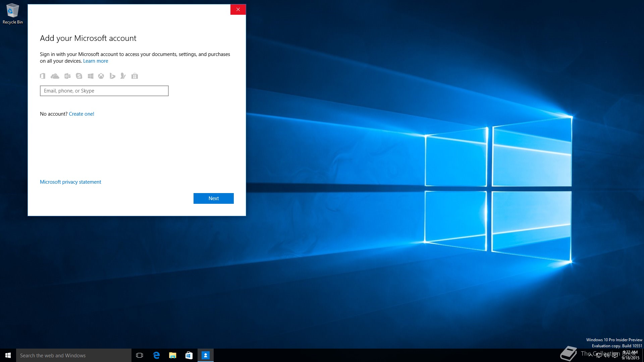
Task: Click the Xbox service icon
Action: pos(101,76)
